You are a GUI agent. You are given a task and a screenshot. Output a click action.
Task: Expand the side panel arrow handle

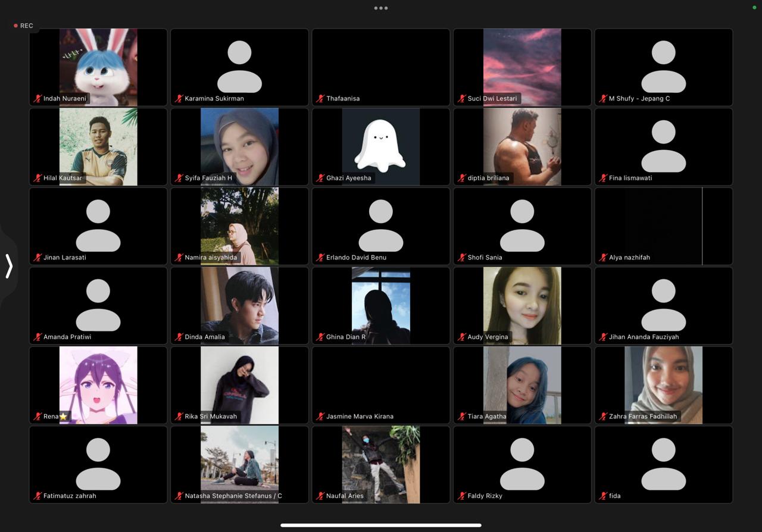[9, 266]
